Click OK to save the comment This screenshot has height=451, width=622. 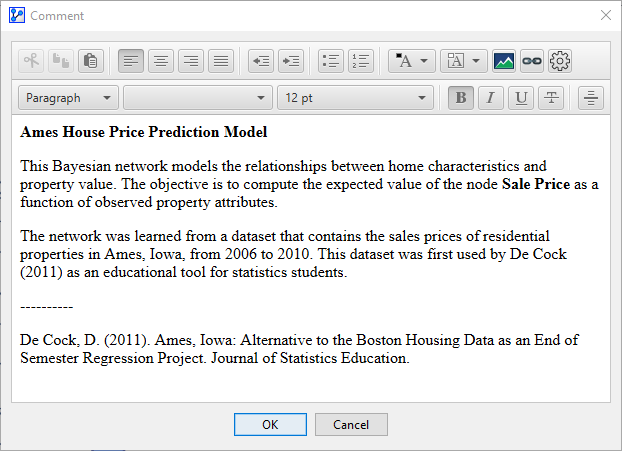tap(270, 424)
